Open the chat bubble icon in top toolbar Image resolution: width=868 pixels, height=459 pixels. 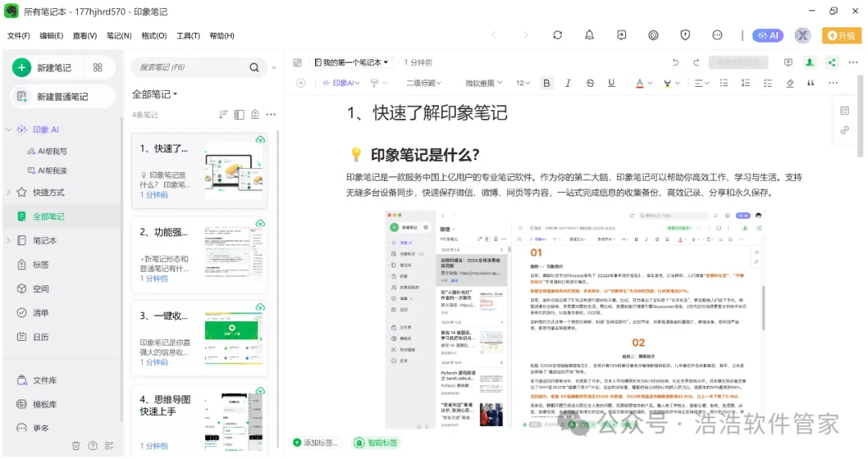pyautogui.click(x=718, y=35)
